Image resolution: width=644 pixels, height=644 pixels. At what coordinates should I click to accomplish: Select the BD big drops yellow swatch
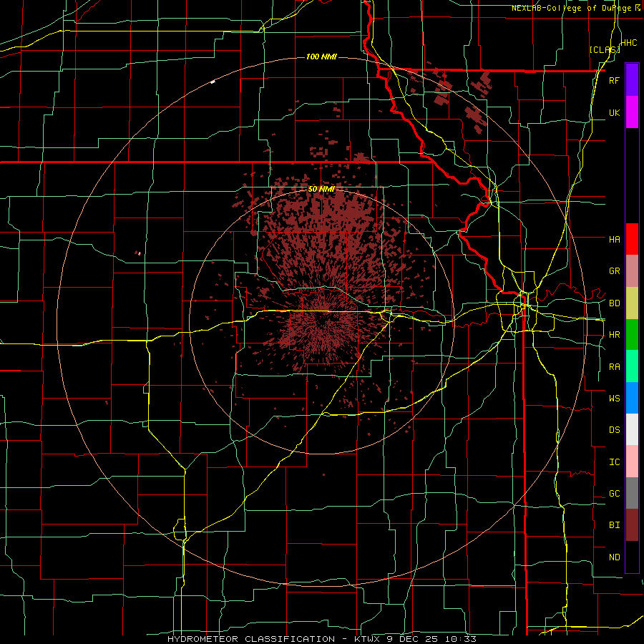pyautogui.click(x=632, y=303)
